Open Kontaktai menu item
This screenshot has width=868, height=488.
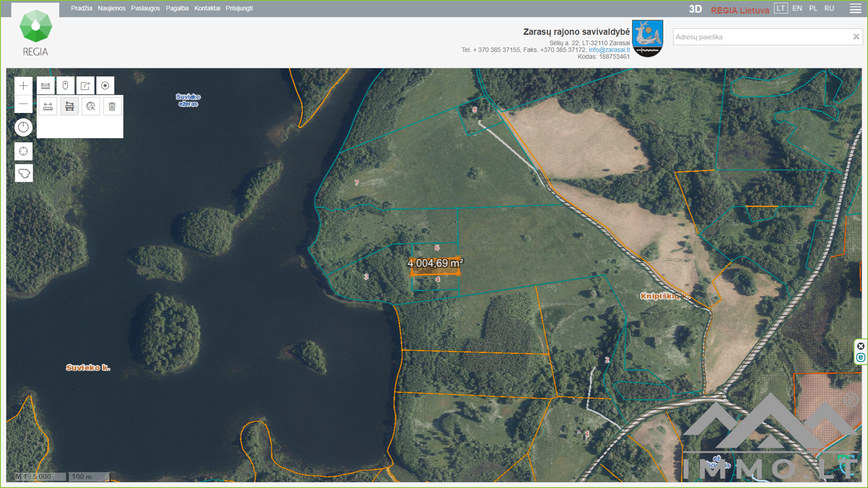(x=207, y=8)
